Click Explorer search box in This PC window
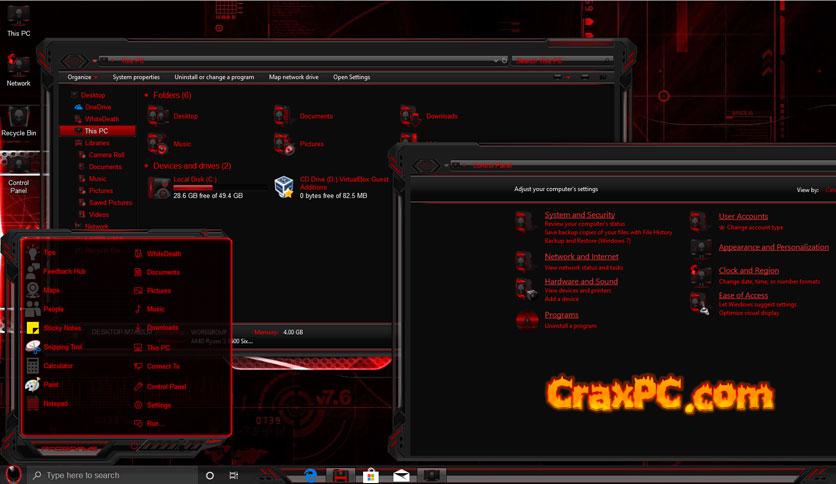The image size is (836, 484). click(561, 60)
